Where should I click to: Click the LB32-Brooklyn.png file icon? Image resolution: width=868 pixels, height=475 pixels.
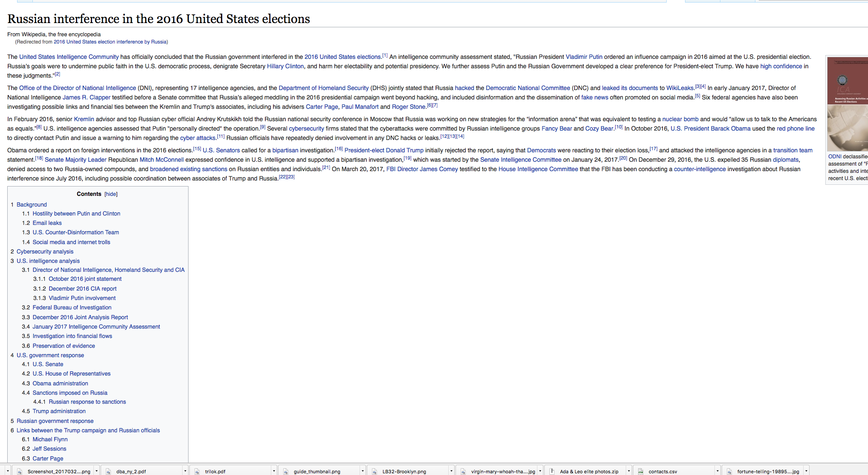pos(374,471)
